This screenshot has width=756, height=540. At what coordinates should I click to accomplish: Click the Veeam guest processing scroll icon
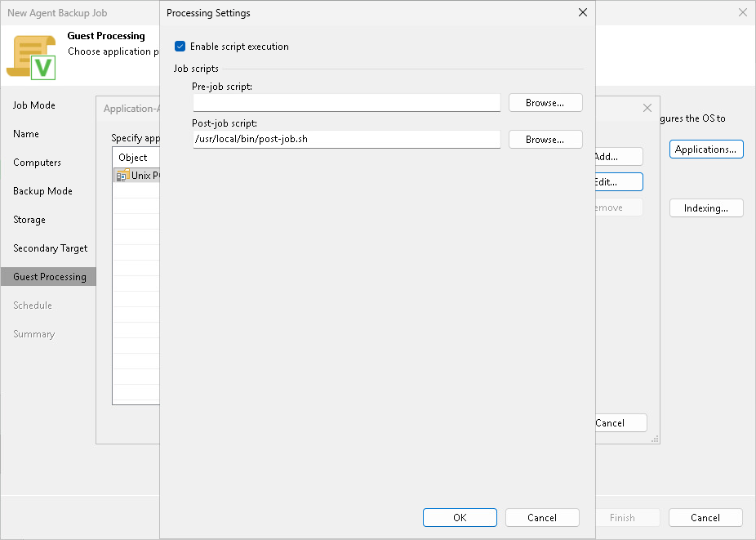click(x=32, y=57)
